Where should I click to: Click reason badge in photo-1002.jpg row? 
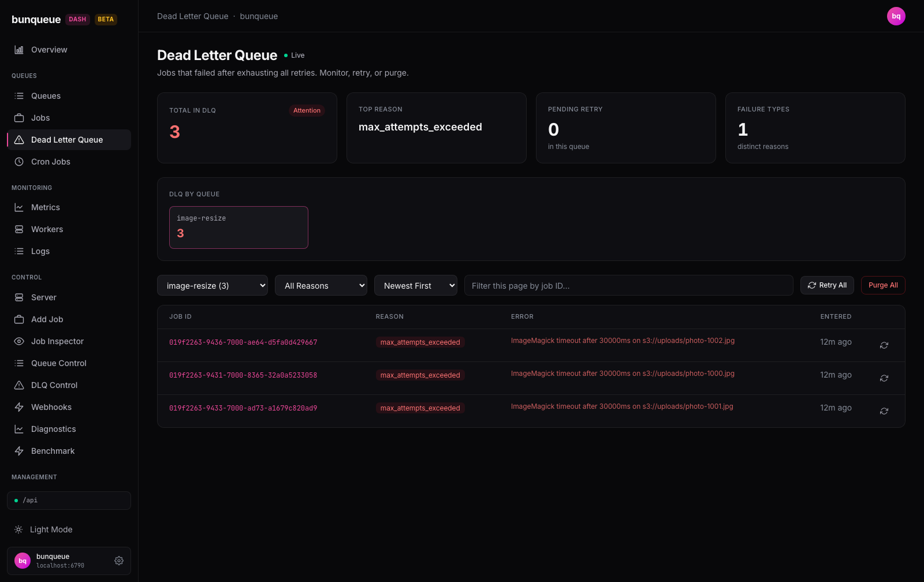coord(420,342)
